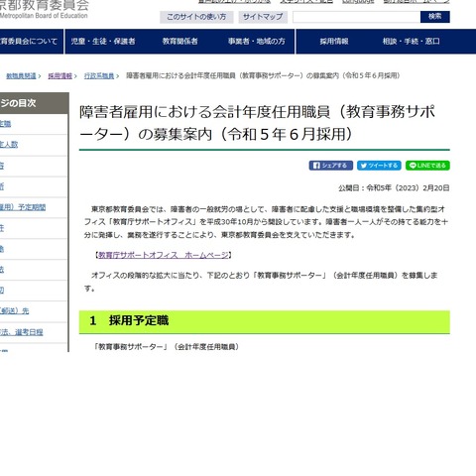Click the 公開日：令和5年（2023）2月20日 text
Screen dimensions: 476x476
tap(394, 188)
